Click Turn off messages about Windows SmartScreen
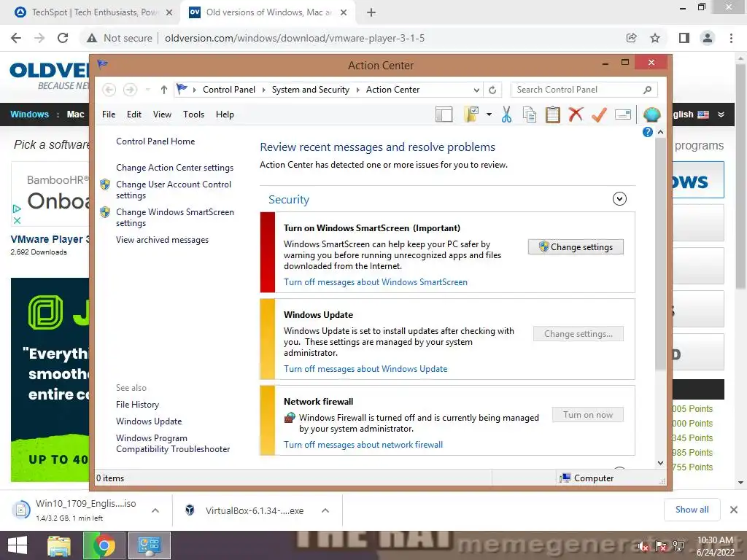The width and height of the screenshot is (747, 560). (x=376, y=282)
